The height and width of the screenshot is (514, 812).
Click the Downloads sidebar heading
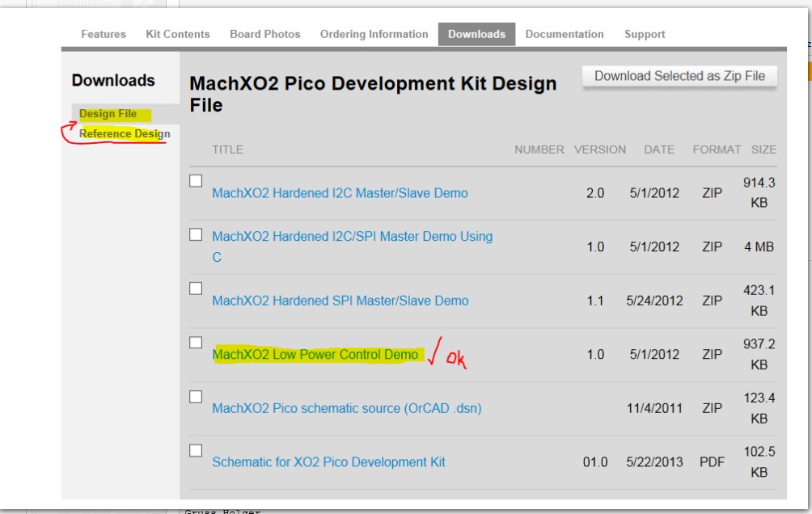click(x=113, y=80)
